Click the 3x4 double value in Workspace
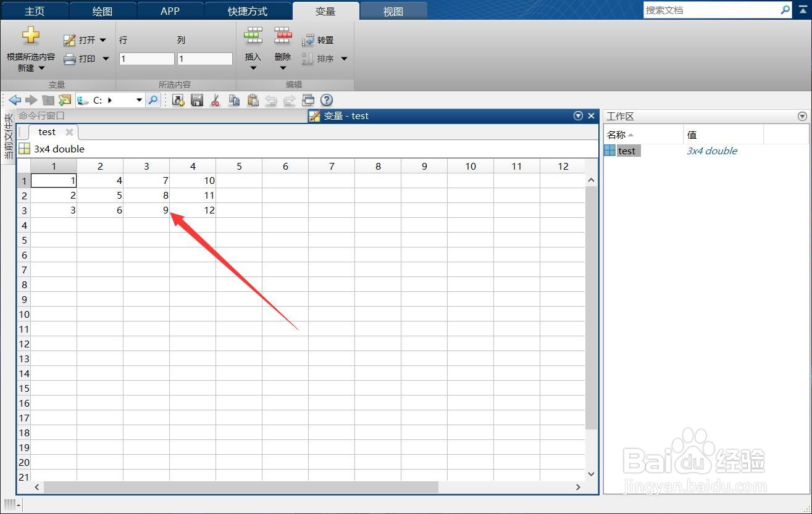812x514 pixels. 712,151
